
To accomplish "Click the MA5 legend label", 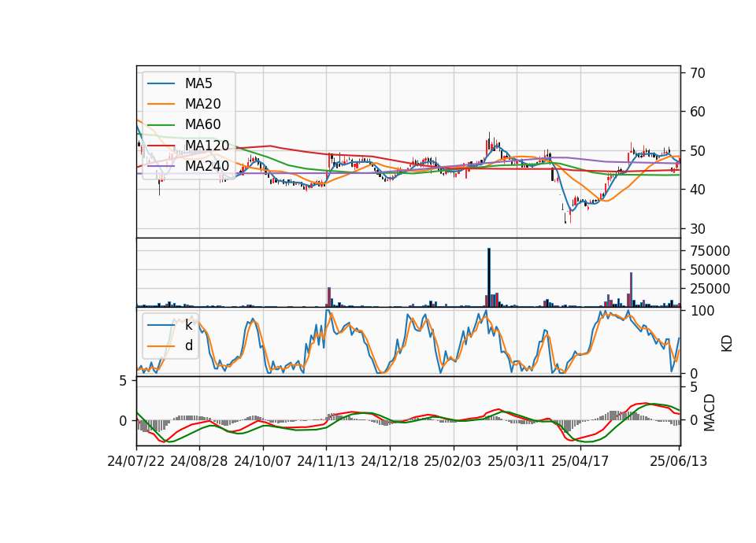I will click(x=198, y=83).
